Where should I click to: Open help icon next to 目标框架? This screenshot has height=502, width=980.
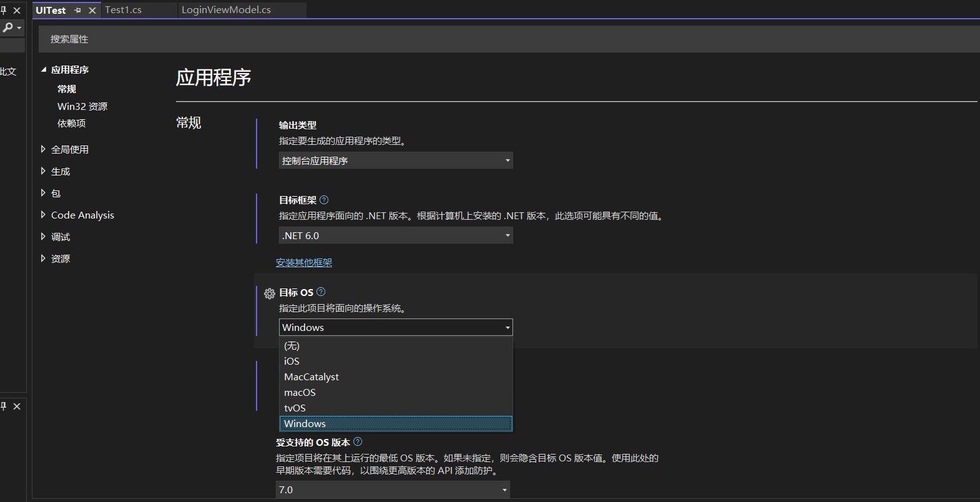(x=324, y=200)
